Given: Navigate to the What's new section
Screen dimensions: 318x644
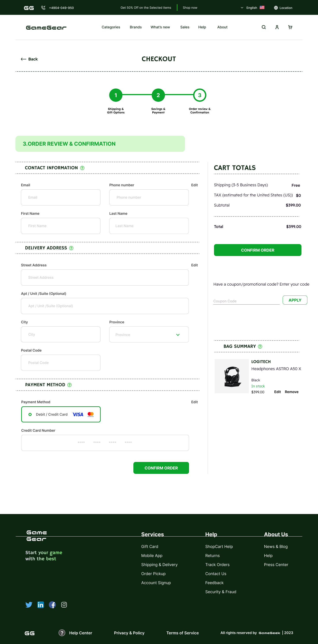Looking at the screenshot, I should coord(160,27).
